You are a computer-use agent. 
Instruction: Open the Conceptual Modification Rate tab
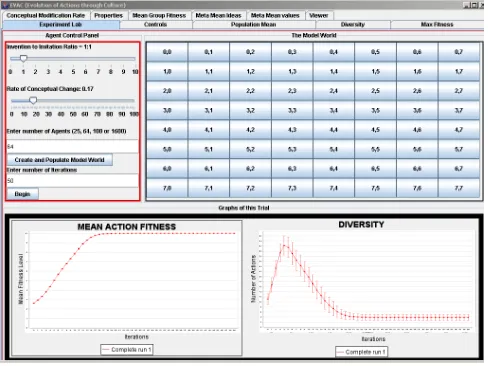[x=46, y=15]
